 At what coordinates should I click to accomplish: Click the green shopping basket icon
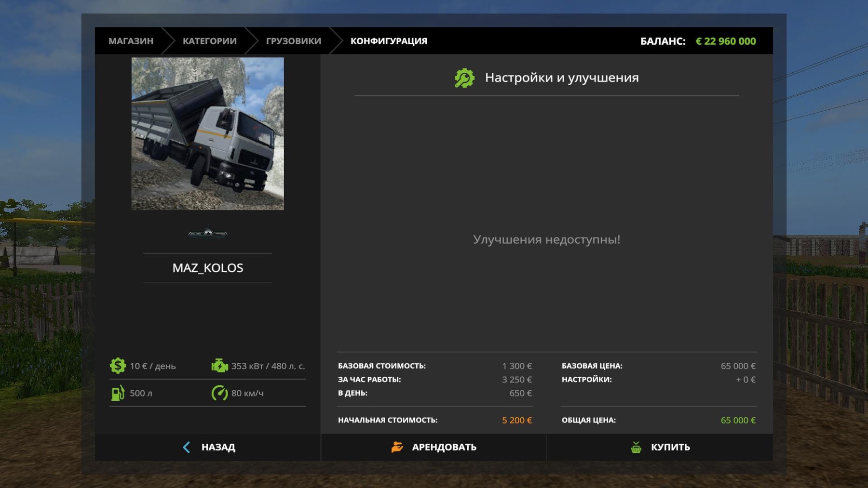(636, 448)
